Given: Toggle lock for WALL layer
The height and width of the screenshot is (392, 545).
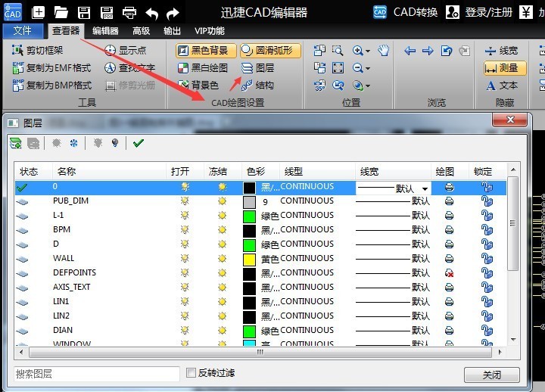Looking at the screenshot, I should pos(487,259).
